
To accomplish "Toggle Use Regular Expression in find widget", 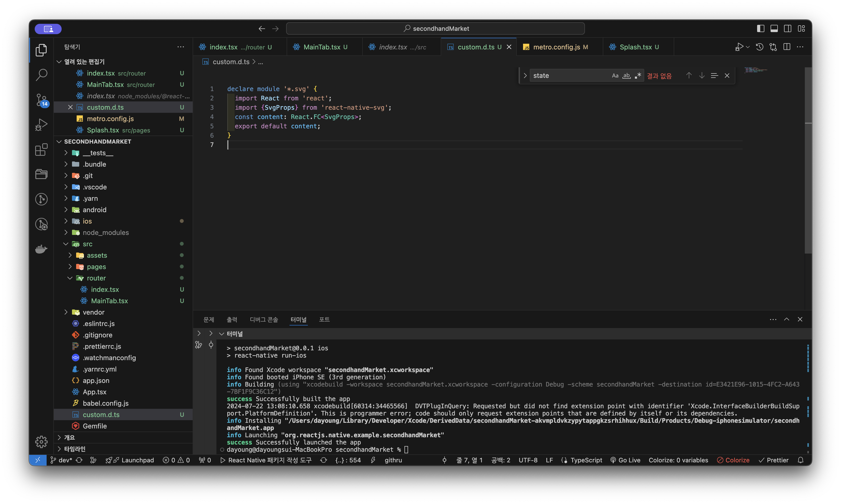I will (638, 75).
